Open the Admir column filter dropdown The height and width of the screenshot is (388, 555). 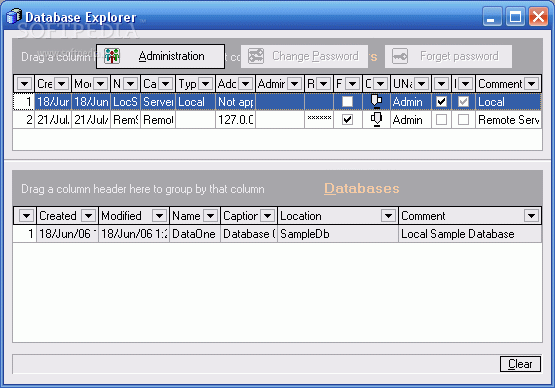tap(294, 84)
